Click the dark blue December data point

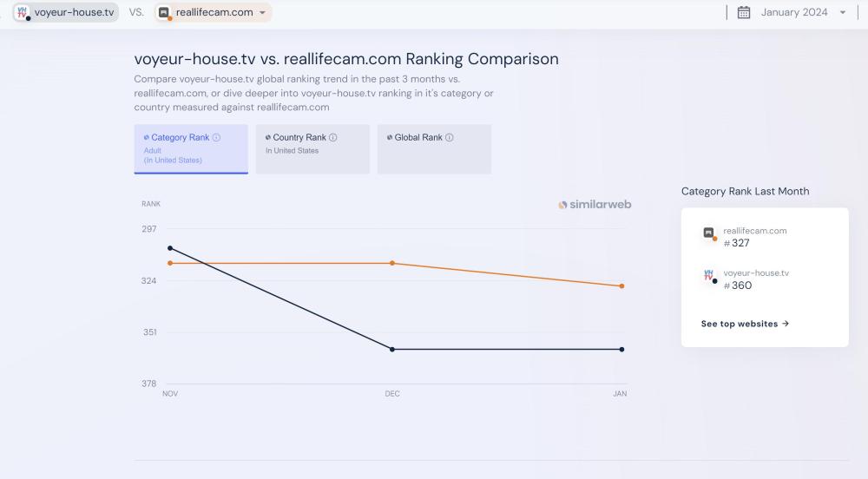tap(392, 349)
